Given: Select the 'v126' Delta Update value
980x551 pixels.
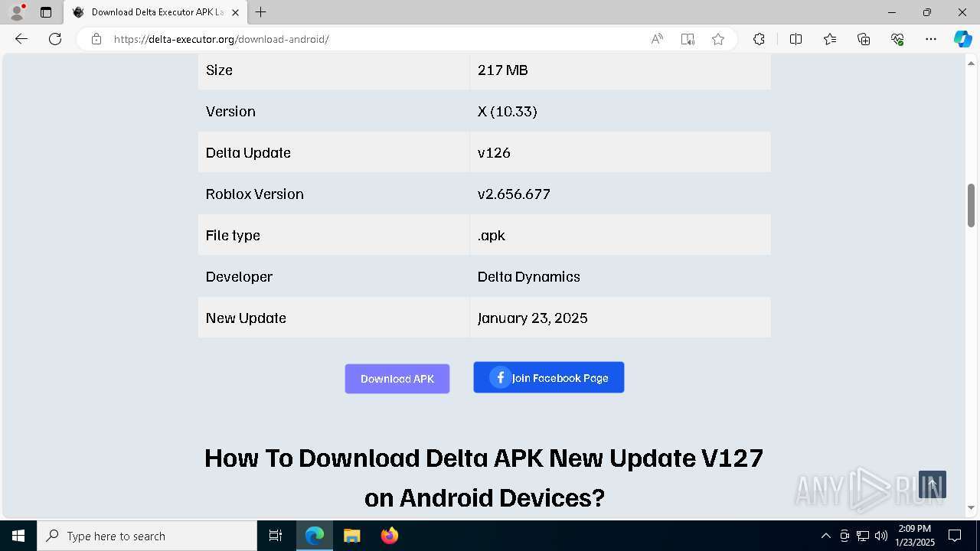Looking at the screenshot, I should 494,152.
